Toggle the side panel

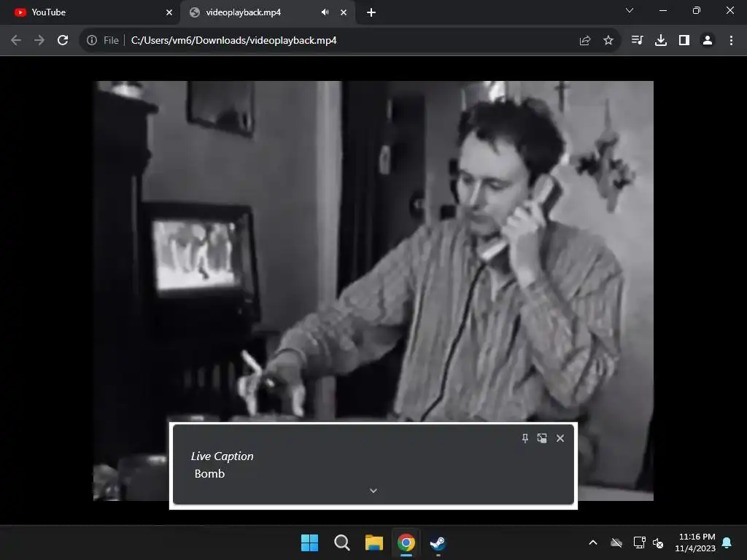[x=684, y=41]
